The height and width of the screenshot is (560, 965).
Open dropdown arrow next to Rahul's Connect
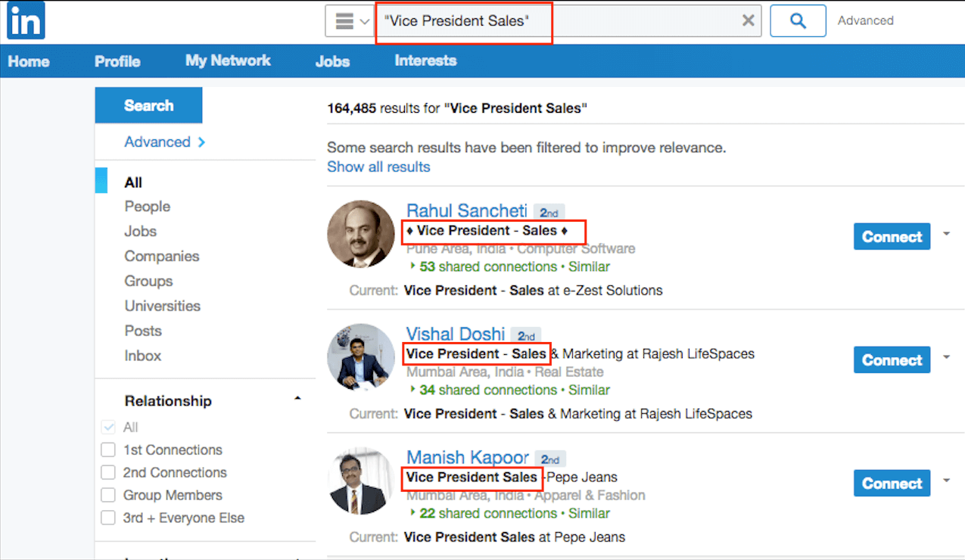(x=946, y=234)
